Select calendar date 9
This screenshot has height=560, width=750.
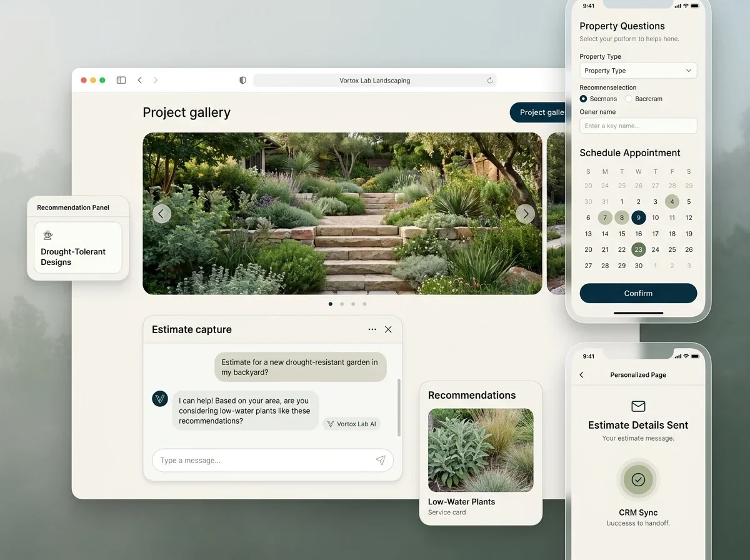point(638,217)
